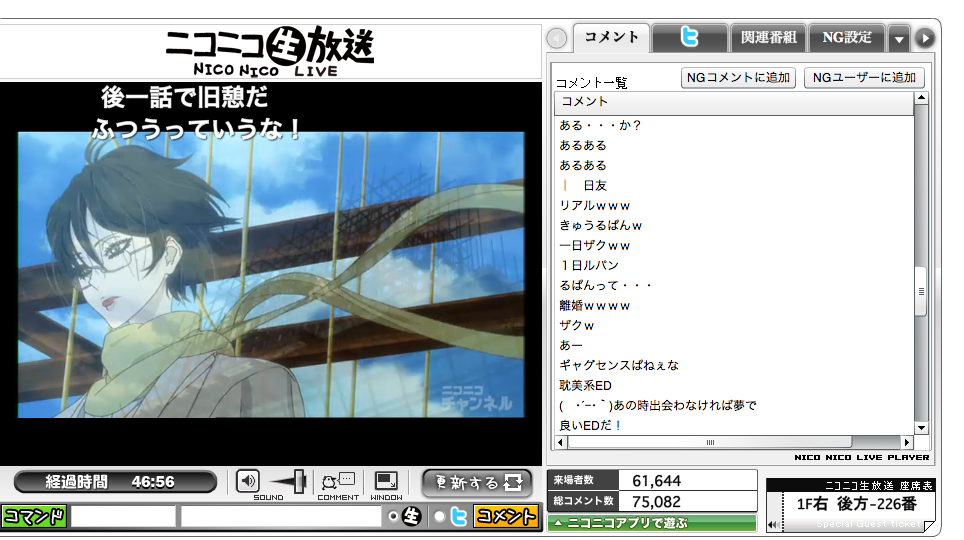The width and height of the screenshot is (964, 540).
Task: Toggle comment display icon
Action: 338,481
